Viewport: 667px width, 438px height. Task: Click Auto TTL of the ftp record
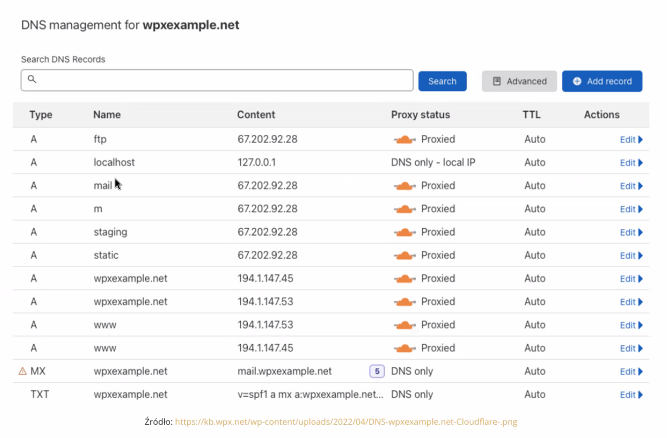(535, 139)
